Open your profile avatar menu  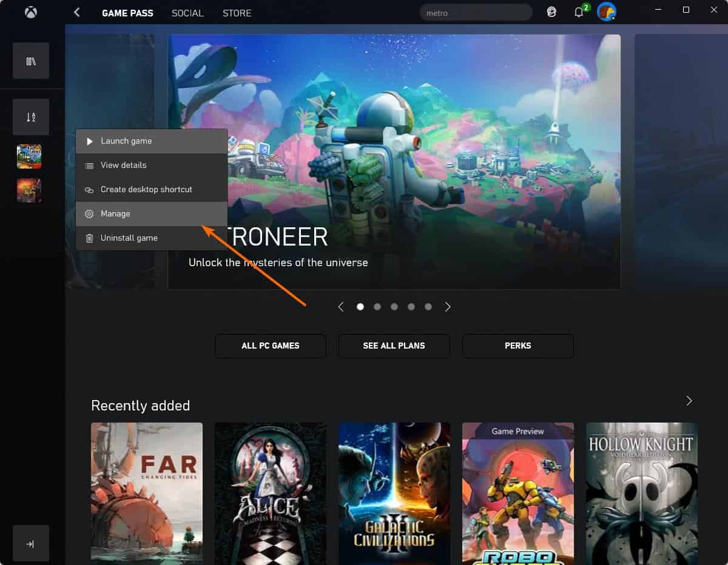(607, 11)
